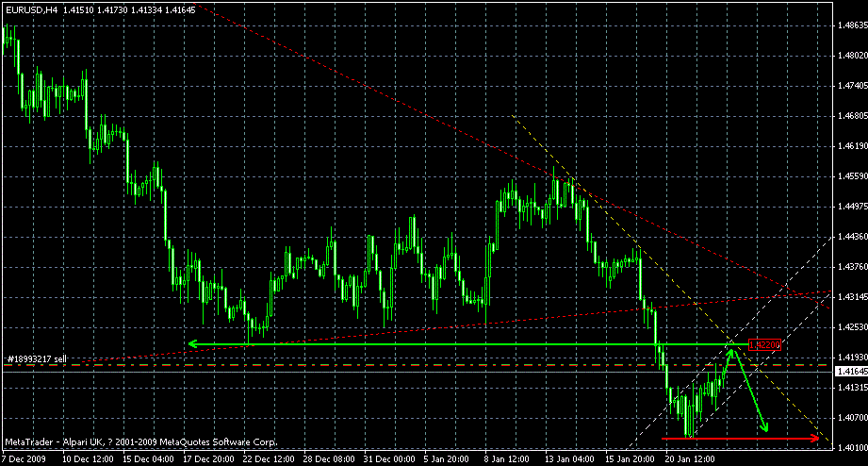Click the 15 Jan 20:00 time label
Image resolution: width=868 pixels, height=466 pixels.
(630, 459)
